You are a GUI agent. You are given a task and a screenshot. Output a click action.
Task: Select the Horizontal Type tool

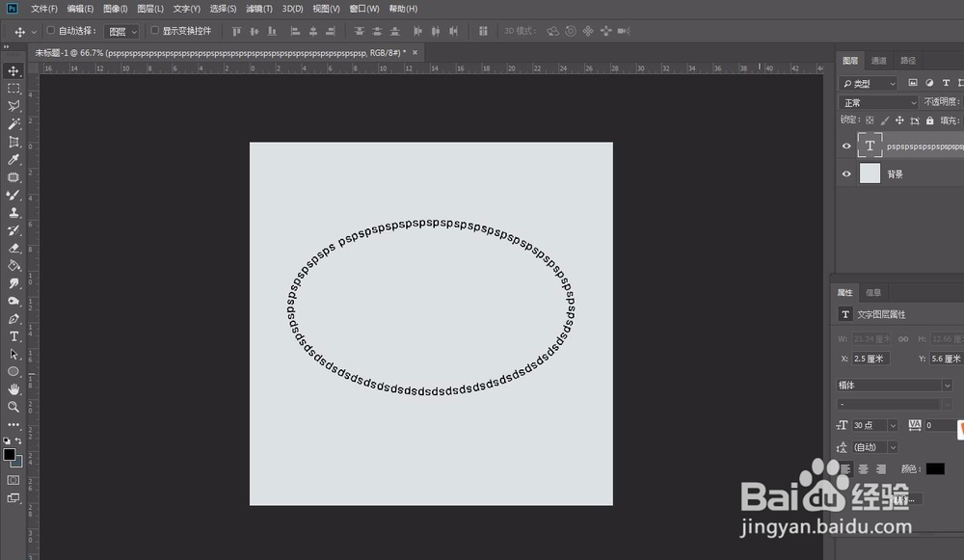click(13, 336)
